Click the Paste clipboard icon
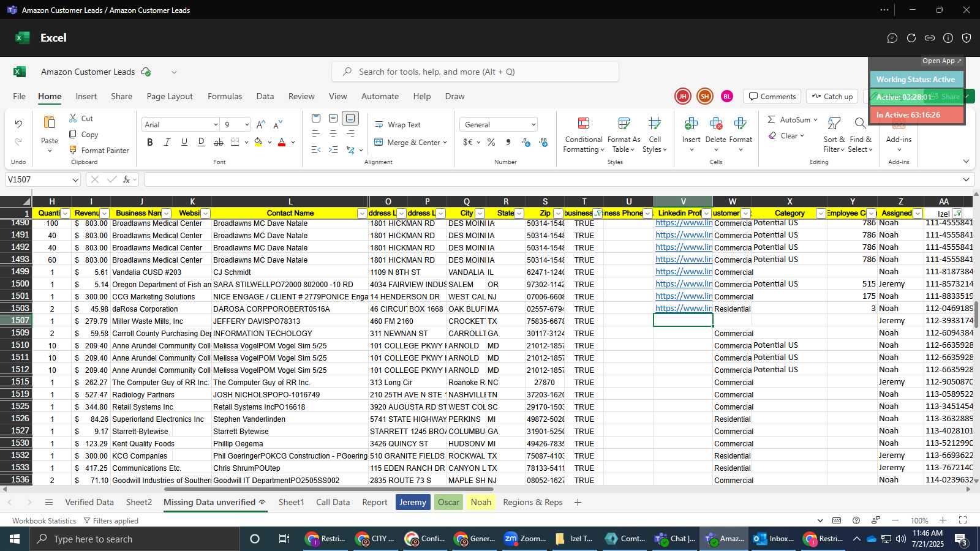The height and width of the screenshot is (551, 980). [x=50, y=123]
